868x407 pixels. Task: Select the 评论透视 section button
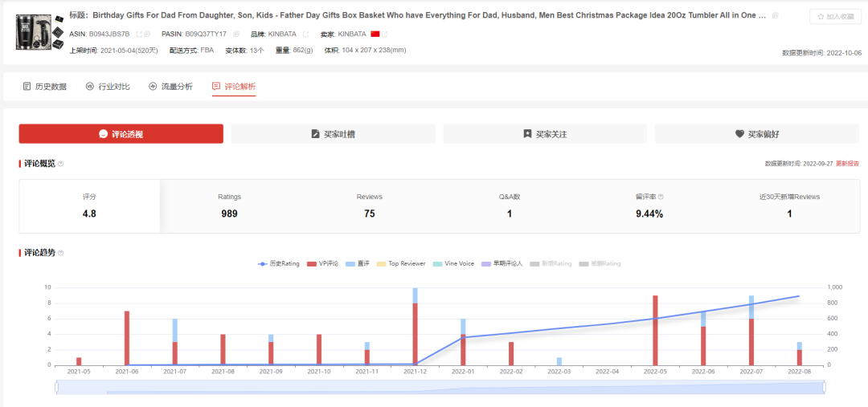(121, 134)
